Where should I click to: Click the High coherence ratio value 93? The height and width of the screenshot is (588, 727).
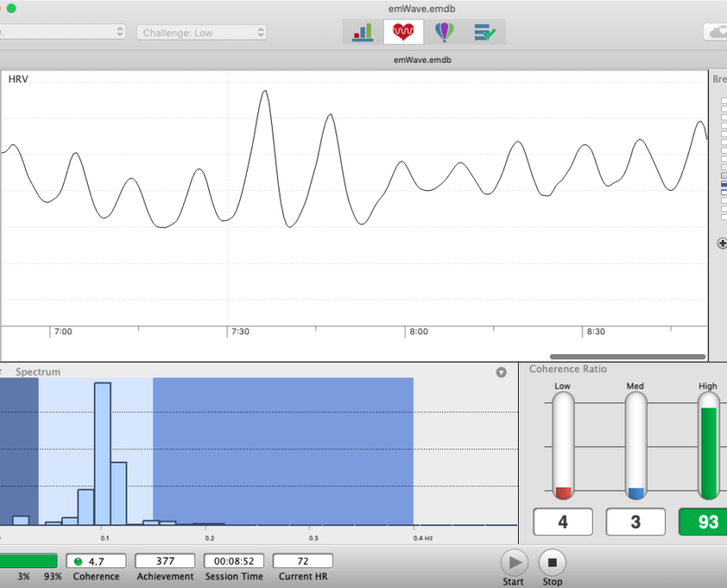coord(704,522)
